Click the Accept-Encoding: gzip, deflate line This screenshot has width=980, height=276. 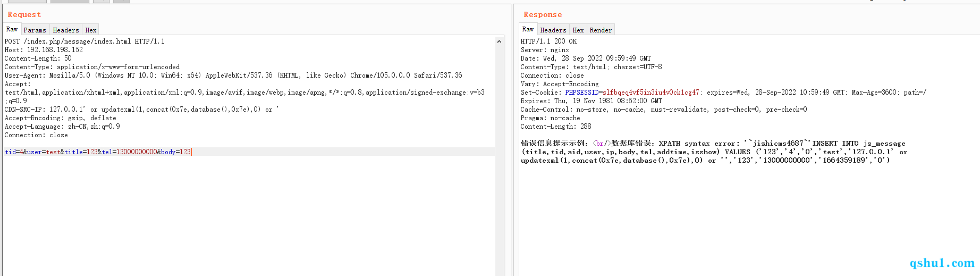point(60,118)
